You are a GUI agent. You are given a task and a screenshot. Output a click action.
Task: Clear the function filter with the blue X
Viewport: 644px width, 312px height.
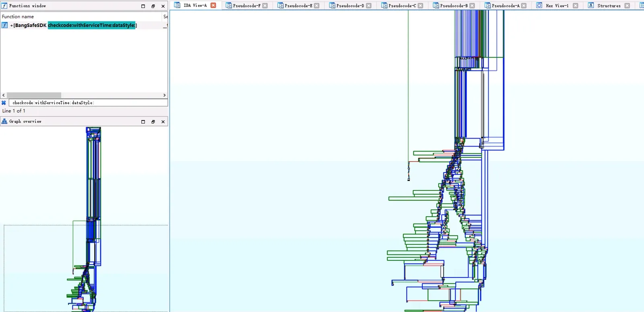(4, 103)
